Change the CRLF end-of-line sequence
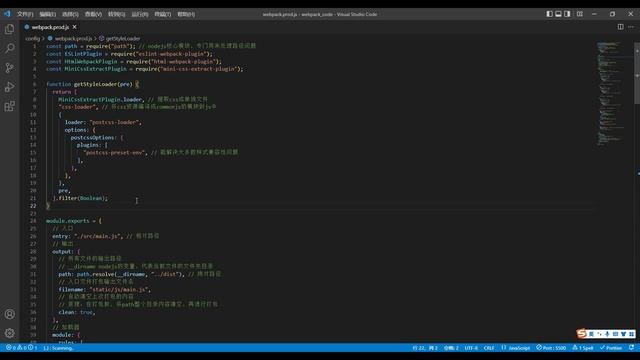Screen dimensions: 640x360 [489, 348]
